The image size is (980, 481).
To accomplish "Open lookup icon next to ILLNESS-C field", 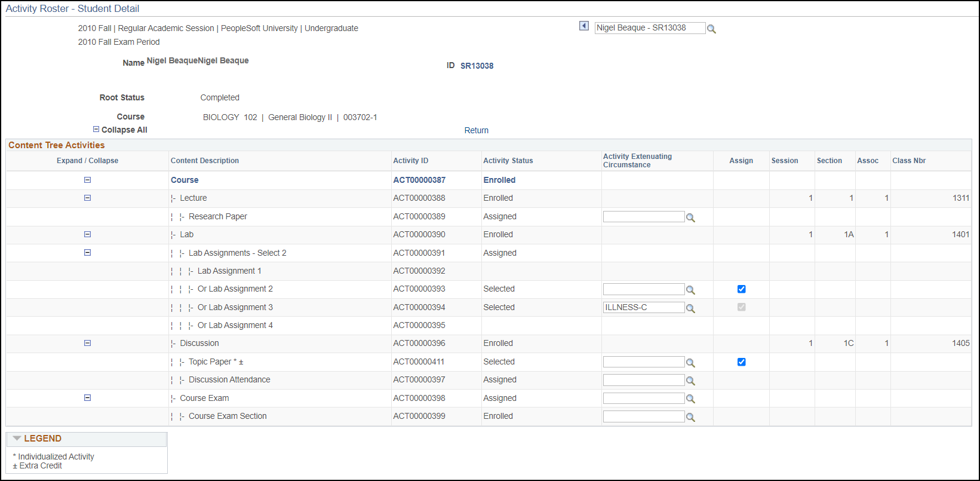I will pos(690,308).
